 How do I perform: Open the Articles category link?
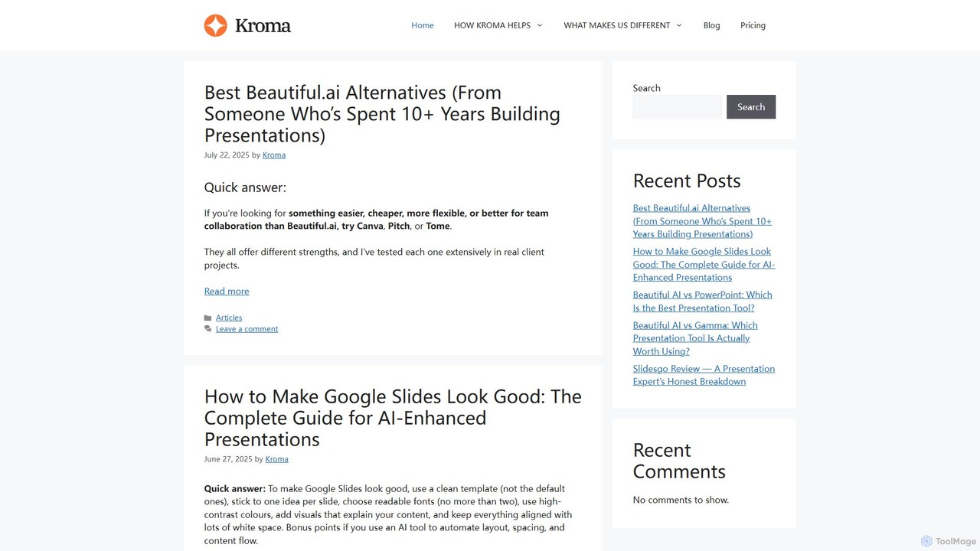[229, 318]
